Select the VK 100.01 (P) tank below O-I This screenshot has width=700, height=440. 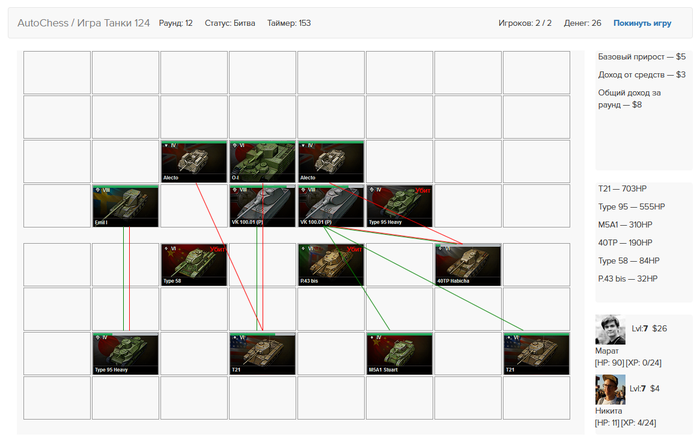(x=262, y=206)
